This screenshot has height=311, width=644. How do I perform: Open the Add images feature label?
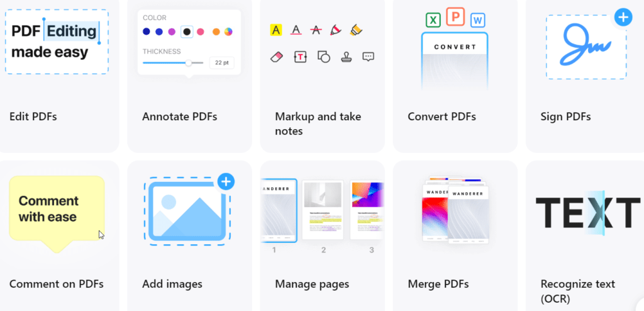click(172, 284)
